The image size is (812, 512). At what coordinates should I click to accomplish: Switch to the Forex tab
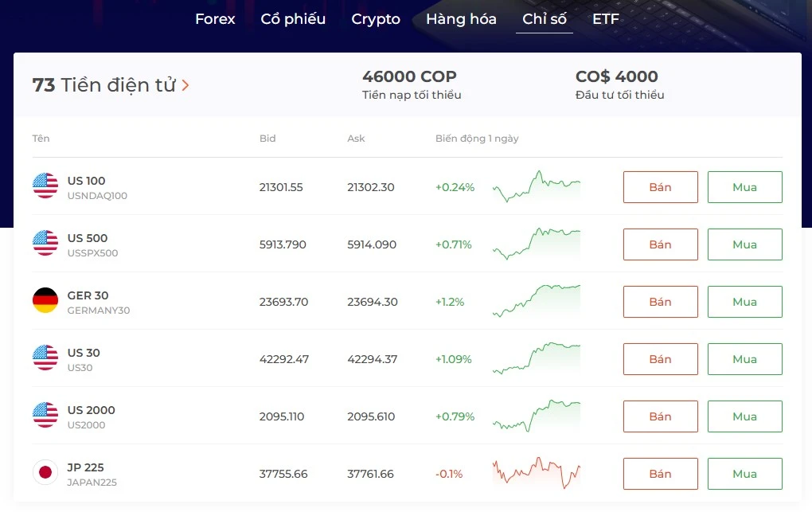[215, 19]
